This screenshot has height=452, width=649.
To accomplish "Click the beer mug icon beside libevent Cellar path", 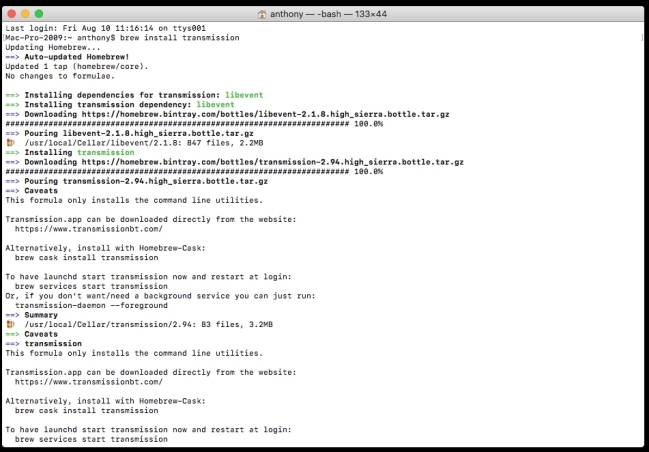I will 10,143.
